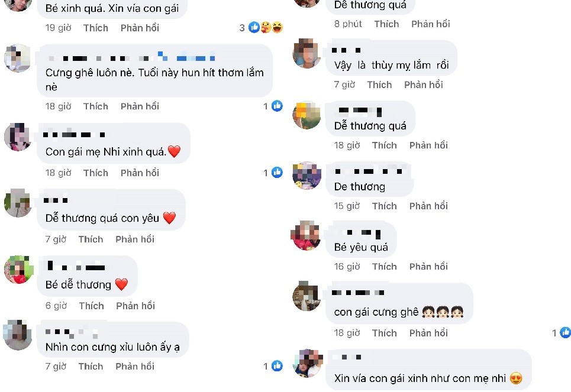Screen dimensions: 571x392
Task: Open avatar of 'Bé yêu quá' commenter
Action: click(x=306, y=235)
